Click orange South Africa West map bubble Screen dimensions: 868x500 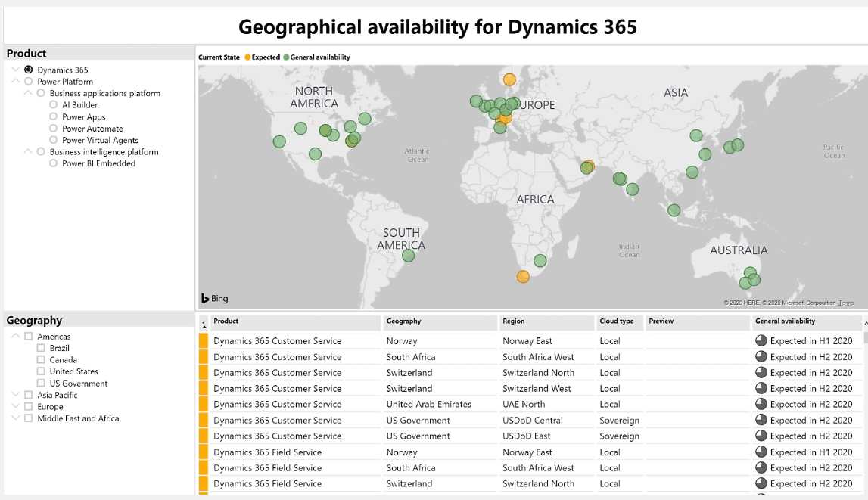coord(523,277)
